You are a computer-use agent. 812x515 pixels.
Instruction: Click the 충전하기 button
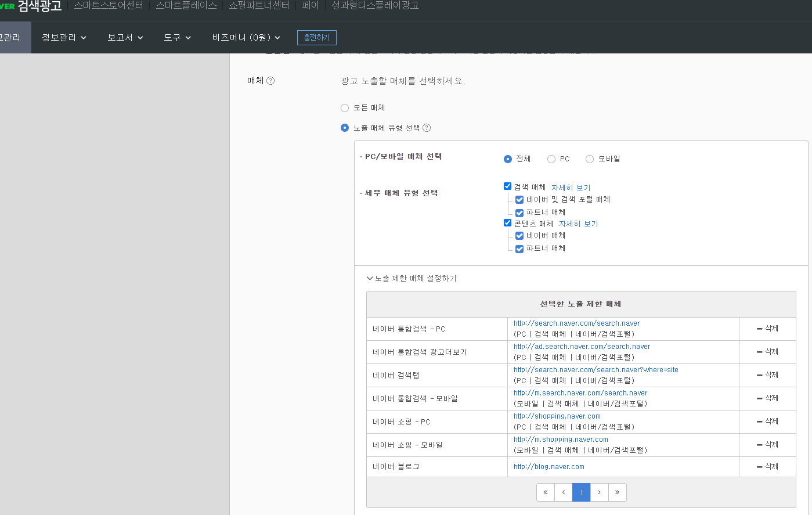(x=316, y=38)
